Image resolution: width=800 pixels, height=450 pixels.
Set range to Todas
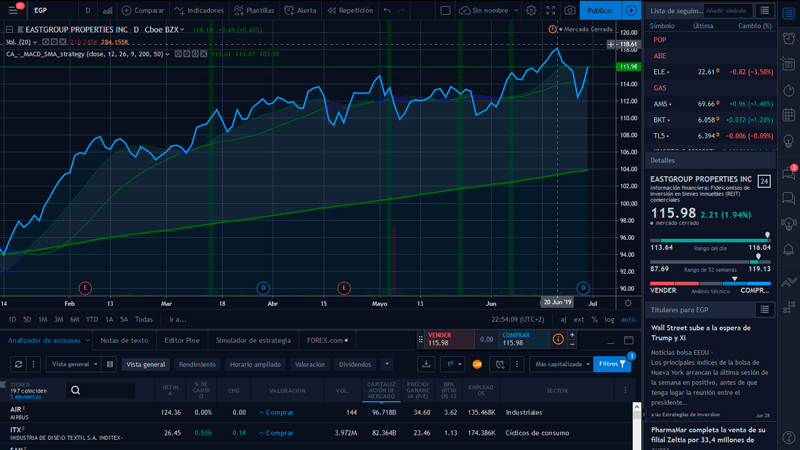pyautogui.click(x=144, y=319)
